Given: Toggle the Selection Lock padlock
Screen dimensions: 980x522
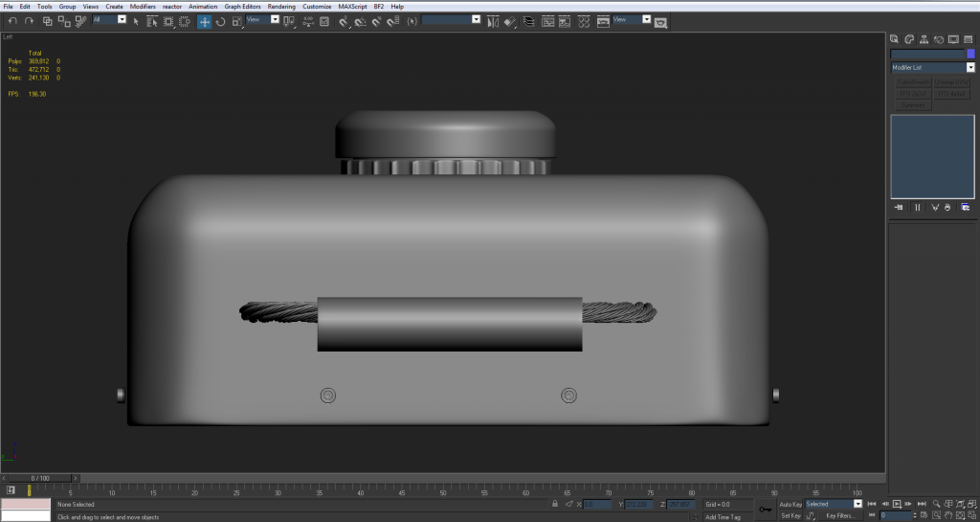Looking at the screenshot, I should 555,504.
